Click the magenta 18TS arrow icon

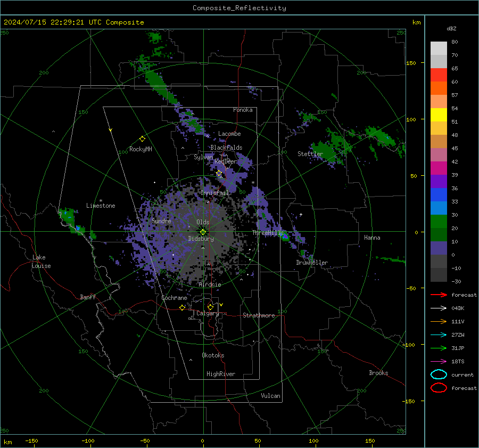[439, 362]
